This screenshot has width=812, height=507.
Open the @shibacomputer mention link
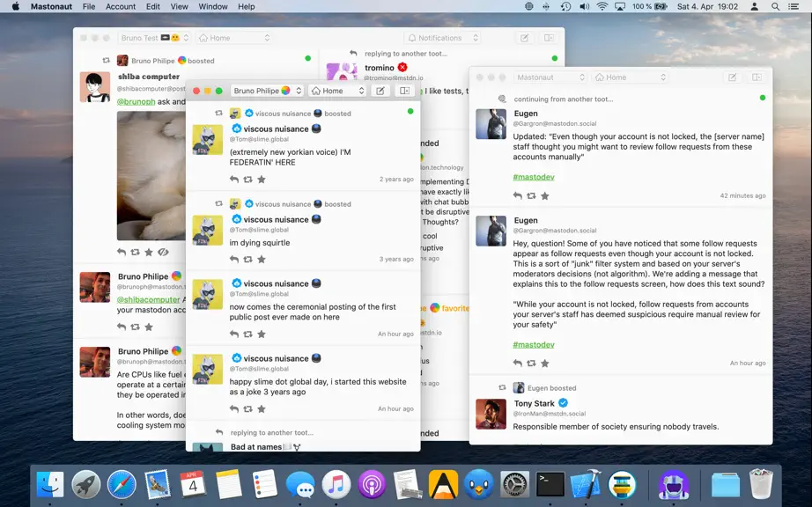[148, 299]
